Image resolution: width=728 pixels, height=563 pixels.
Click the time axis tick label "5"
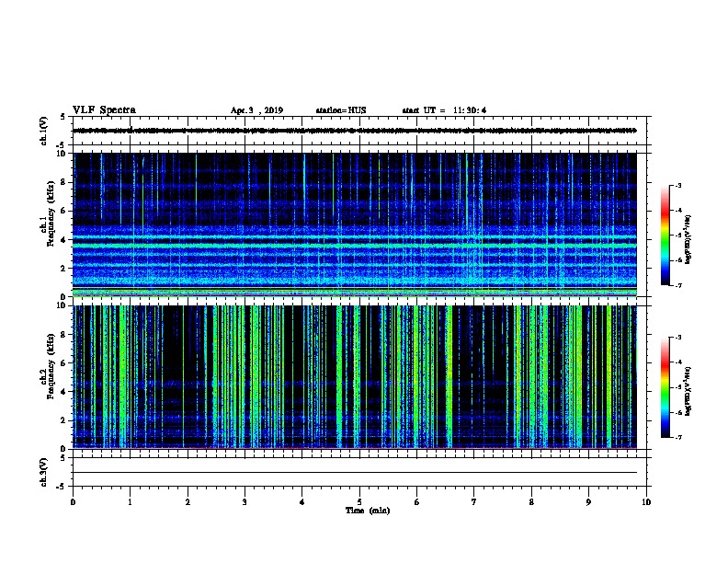pos(359,502)
